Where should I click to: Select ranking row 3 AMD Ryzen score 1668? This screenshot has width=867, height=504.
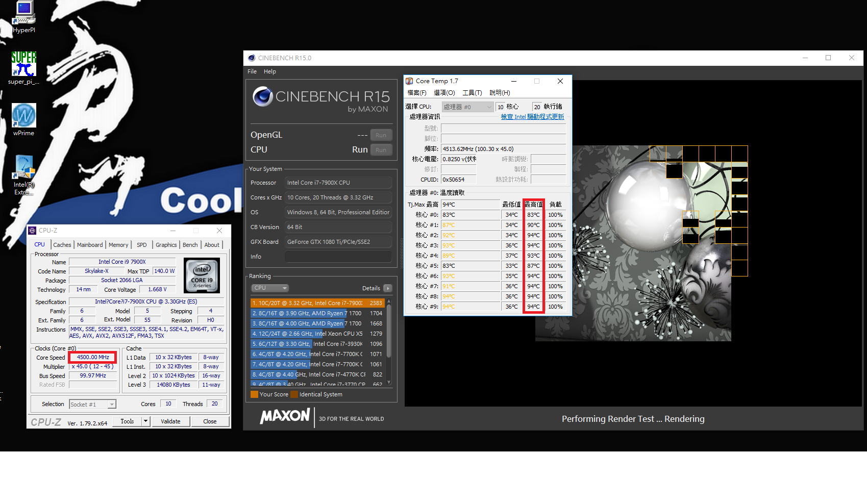point(317,323)
